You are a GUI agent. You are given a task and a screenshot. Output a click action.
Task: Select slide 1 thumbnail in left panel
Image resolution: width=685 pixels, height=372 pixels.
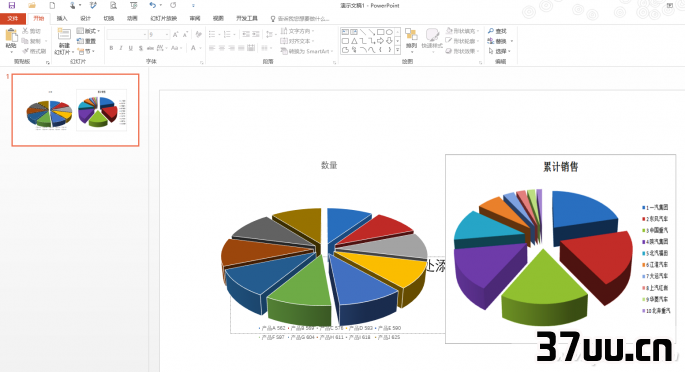76,110
